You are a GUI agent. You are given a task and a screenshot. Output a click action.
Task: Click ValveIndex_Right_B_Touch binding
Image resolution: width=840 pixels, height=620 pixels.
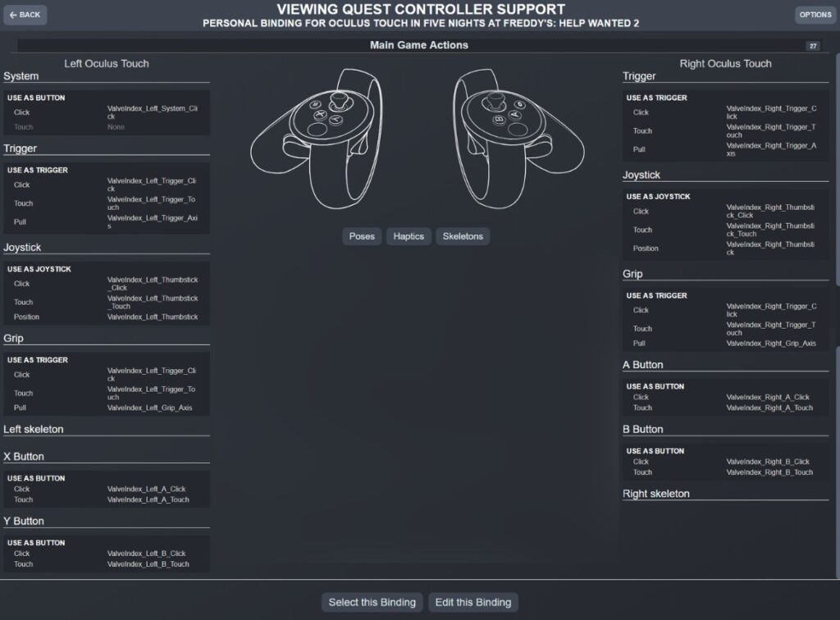click(x=769, y=472)
